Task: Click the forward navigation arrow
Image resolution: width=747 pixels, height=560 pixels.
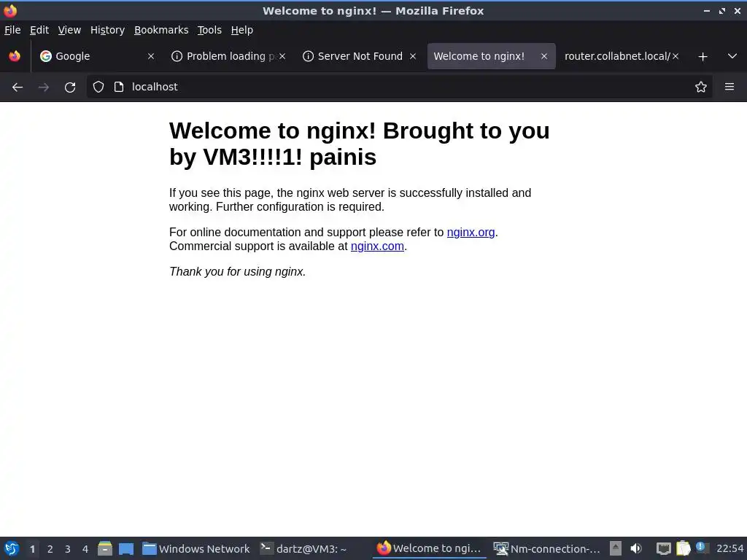Action: point(43,87)
